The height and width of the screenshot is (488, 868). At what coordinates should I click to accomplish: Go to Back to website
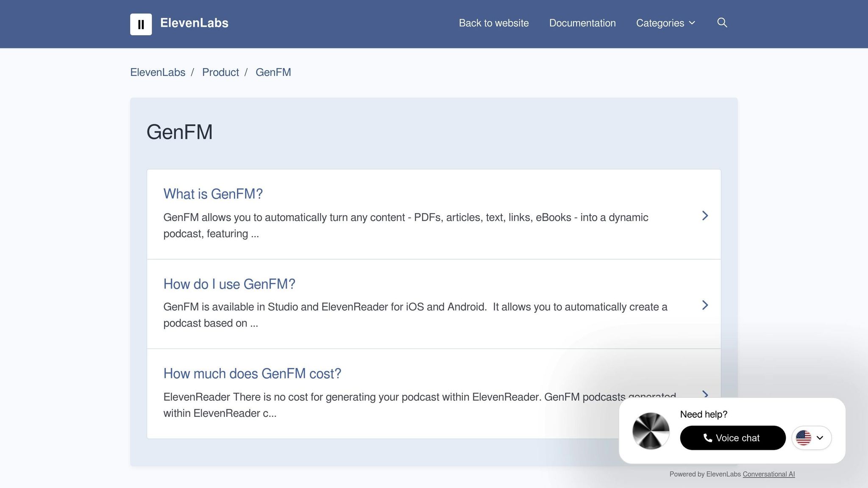tap(494, 23)
